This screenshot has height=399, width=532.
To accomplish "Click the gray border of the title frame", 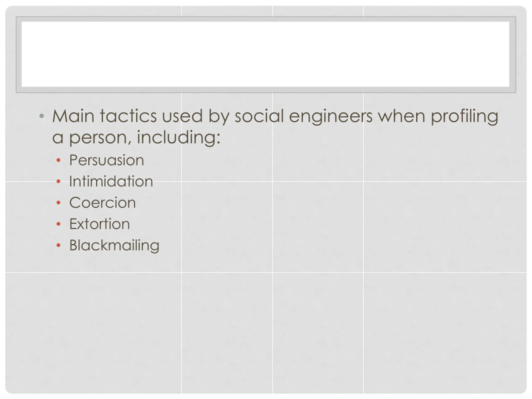I will [266, 19].
